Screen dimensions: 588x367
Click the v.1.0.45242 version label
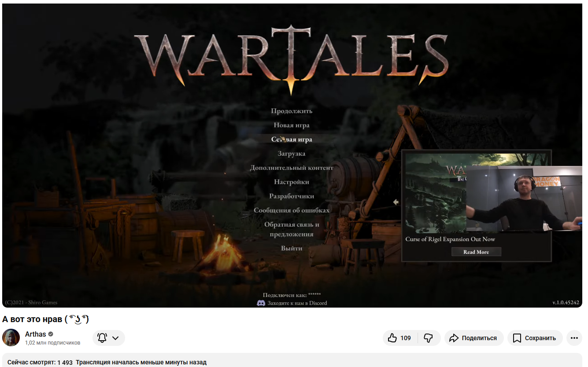[x=566, y=303]
